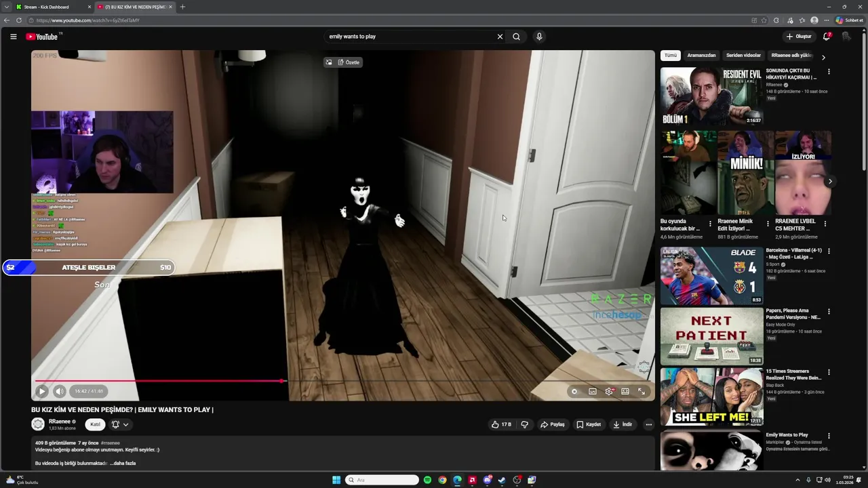Open YouTube notifications bell

(827, 37)
